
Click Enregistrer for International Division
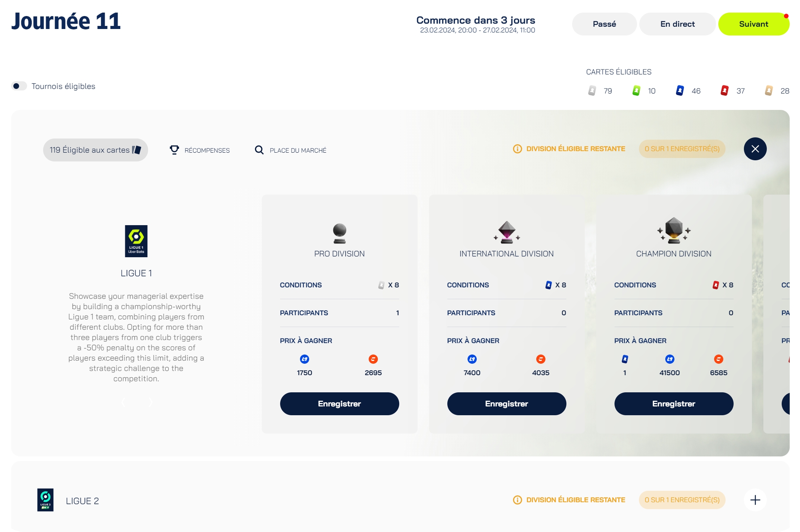coord(506,404)
